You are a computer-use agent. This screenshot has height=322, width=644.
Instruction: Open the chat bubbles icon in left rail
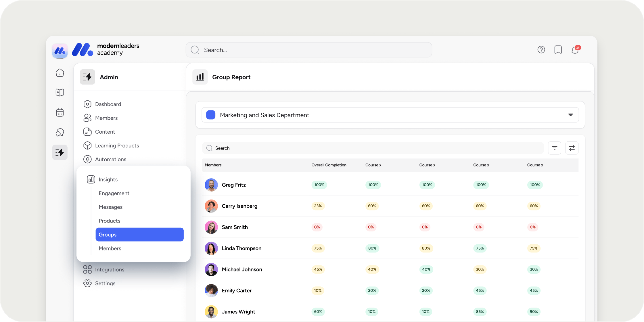coord(60,132)
